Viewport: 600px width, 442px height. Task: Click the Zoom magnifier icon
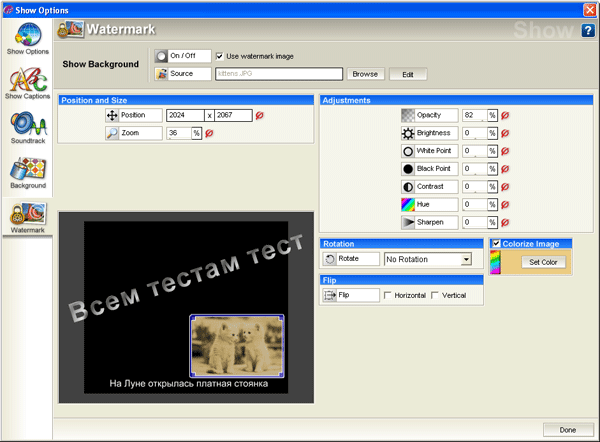(x=112, y=133)
